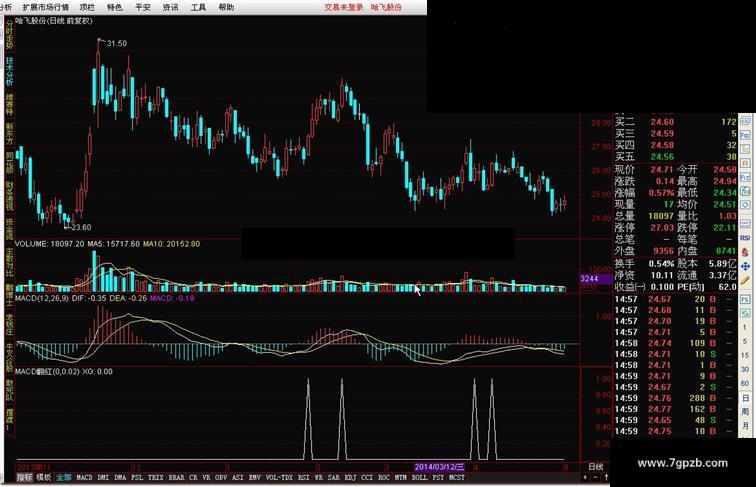Viewport: 756px width, 487px height.
Task: Select the 周 weekly period button
Action: click(745, 412)
